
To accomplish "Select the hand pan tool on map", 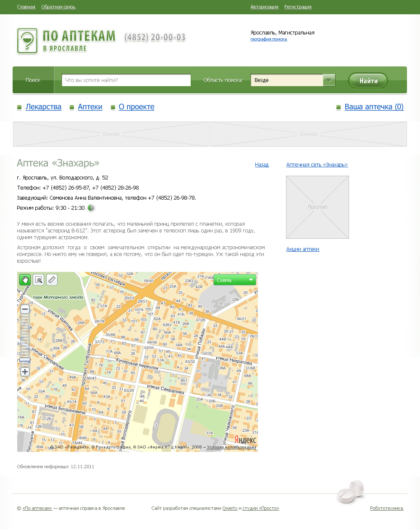I will (x=25, y=280).
